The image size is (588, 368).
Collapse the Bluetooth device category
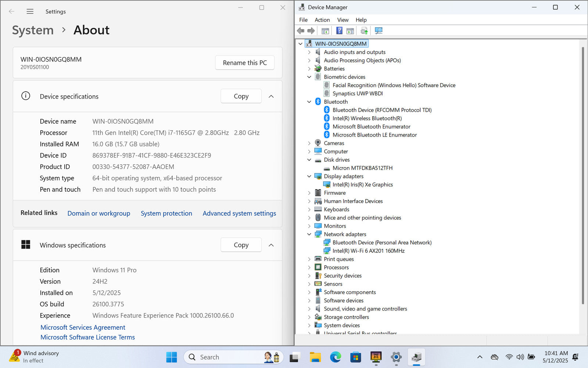coord(309,102)
